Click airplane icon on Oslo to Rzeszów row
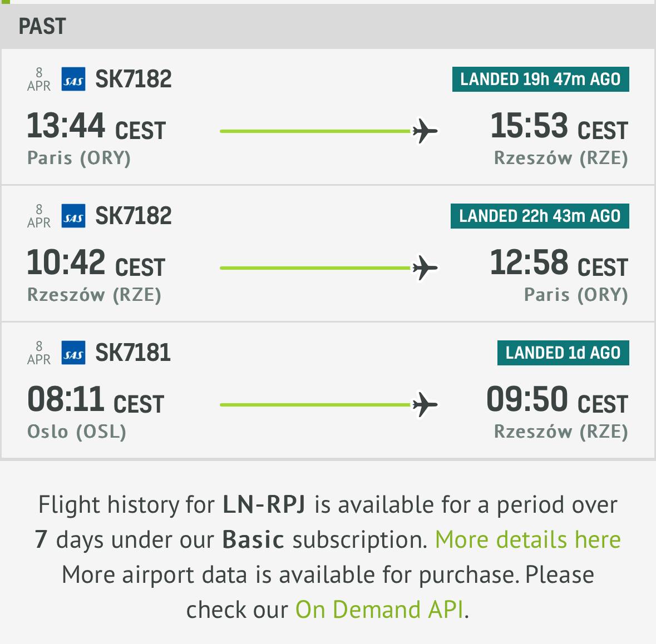The height and width of the screenshot is (644, 656). 425,405
